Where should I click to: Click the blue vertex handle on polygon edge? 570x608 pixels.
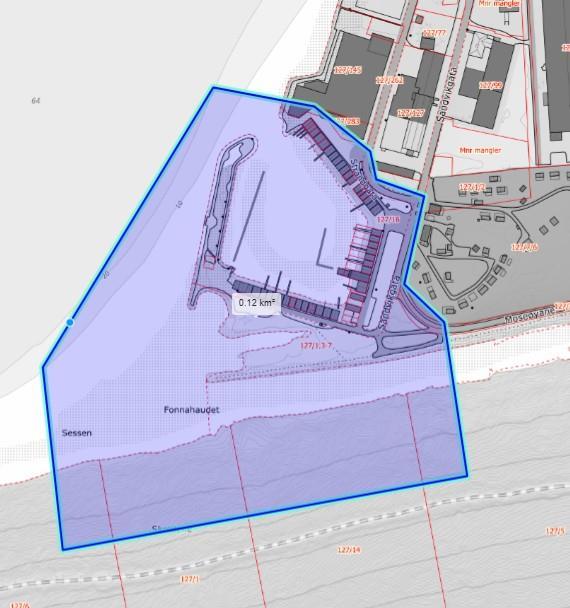pos(70,322)
